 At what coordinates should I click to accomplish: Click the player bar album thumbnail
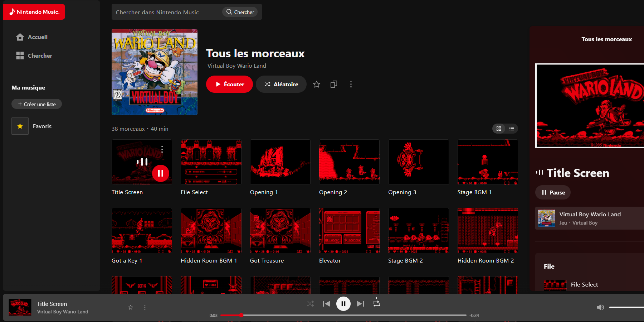20,307
